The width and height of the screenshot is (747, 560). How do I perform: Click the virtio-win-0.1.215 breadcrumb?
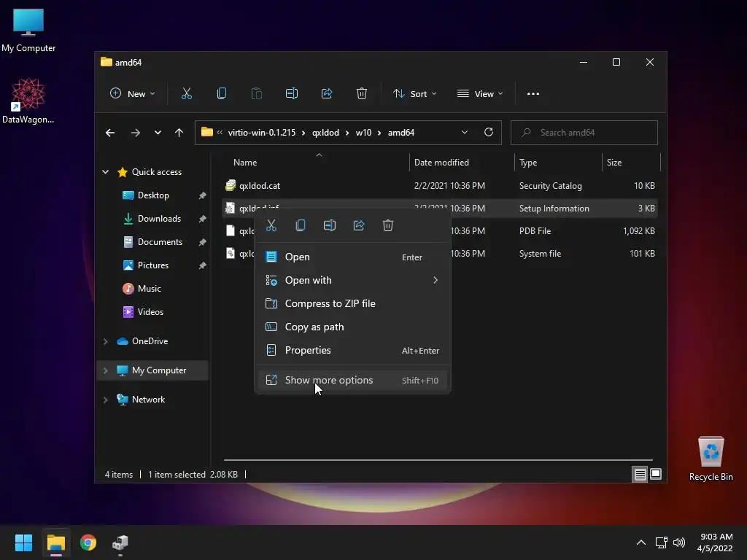tap(262, 133)
